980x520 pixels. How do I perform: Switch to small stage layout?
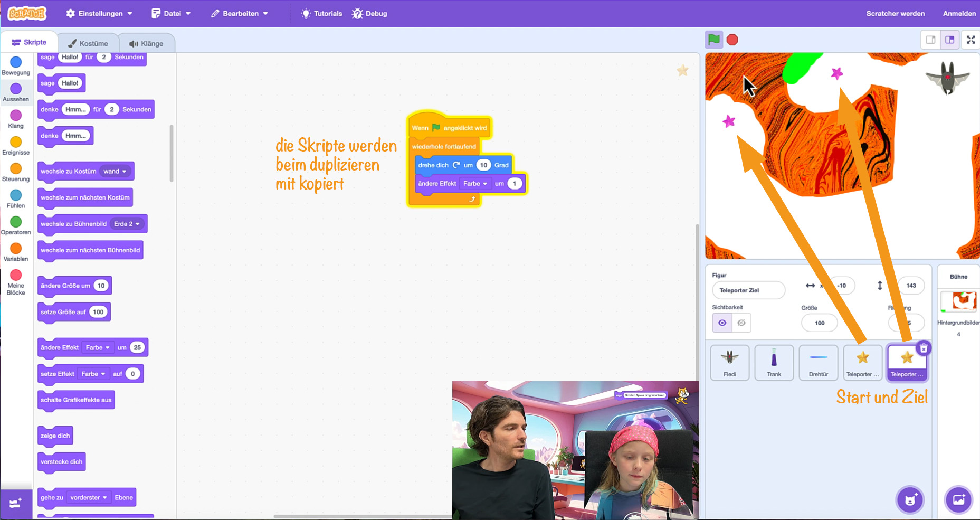pos(930,40)
